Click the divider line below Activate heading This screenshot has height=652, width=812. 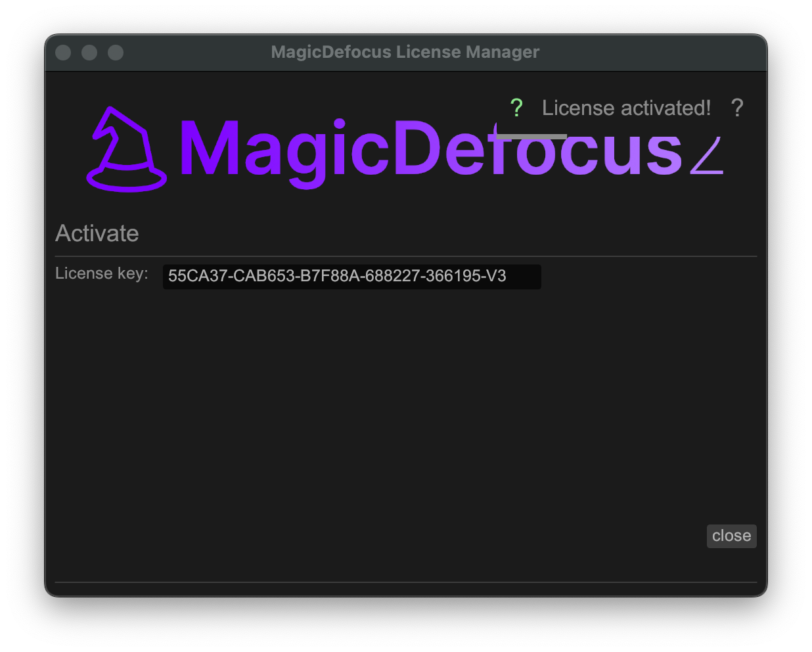point(406,256)
